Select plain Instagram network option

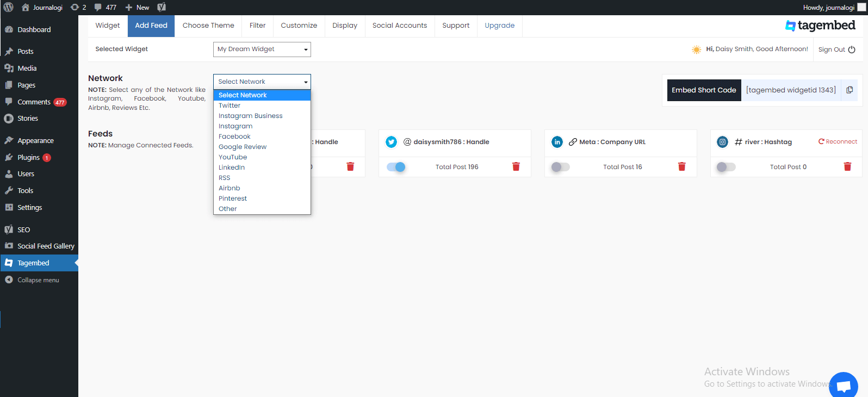262,126
